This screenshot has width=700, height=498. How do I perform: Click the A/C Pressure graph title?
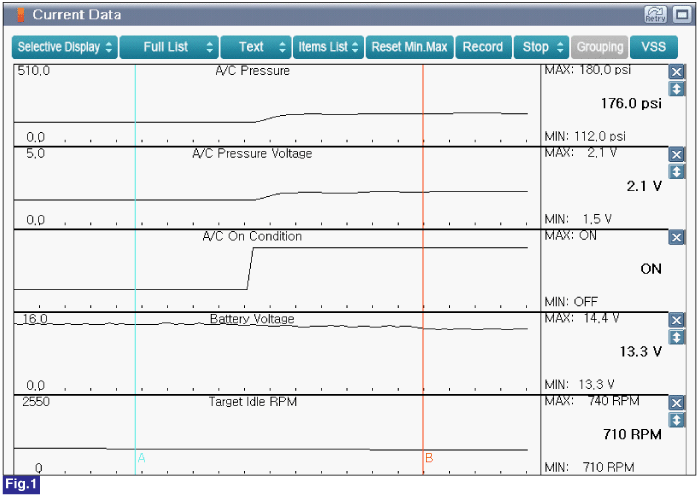point(253,71)
